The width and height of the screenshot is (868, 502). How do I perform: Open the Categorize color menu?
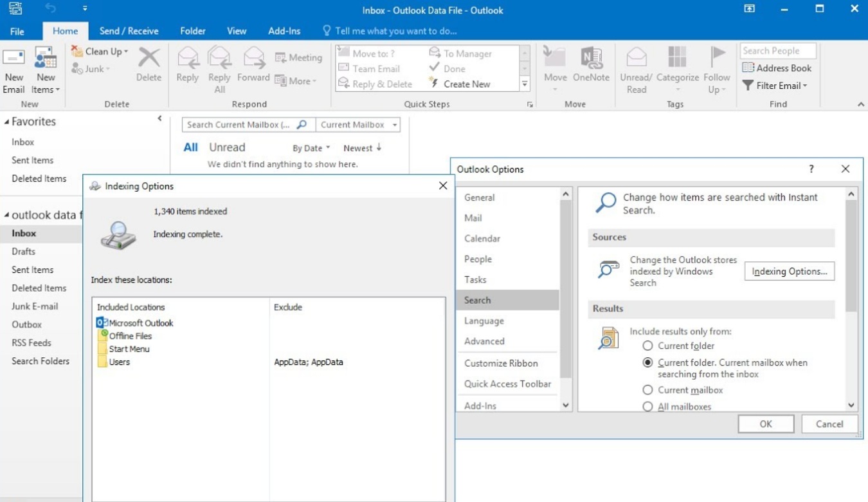click(x=677, y=70)
